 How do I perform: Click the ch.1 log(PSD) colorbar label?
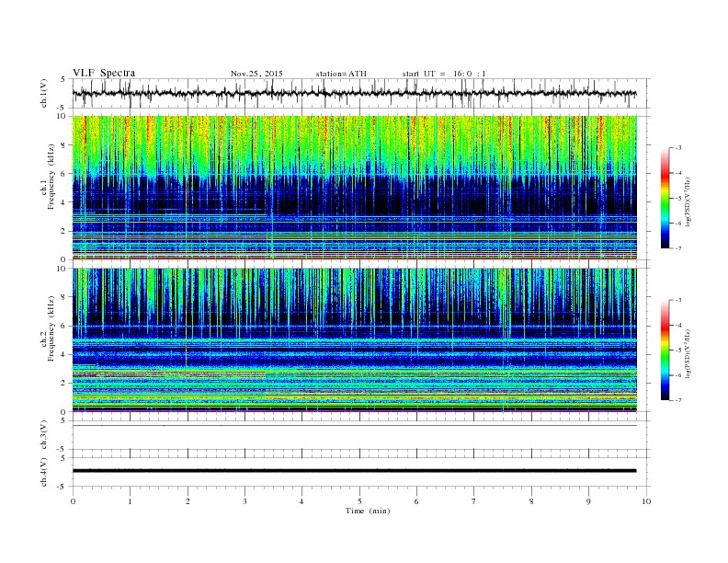pos(688,201)
